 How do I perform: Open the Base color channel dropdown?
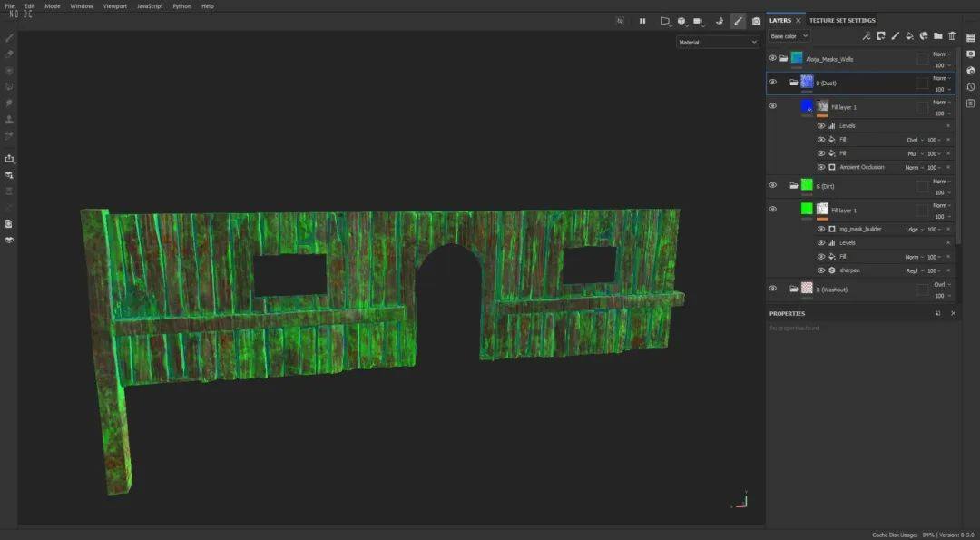click(x=789, y=36)
